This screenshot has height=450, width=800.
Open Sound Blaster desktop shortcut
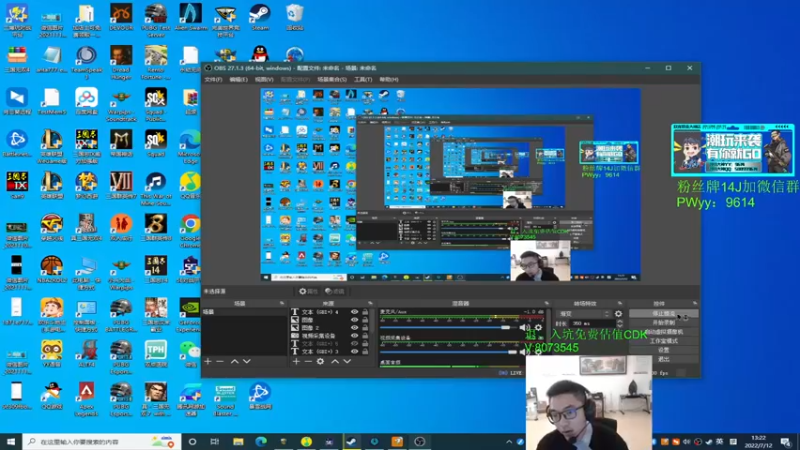225,399
